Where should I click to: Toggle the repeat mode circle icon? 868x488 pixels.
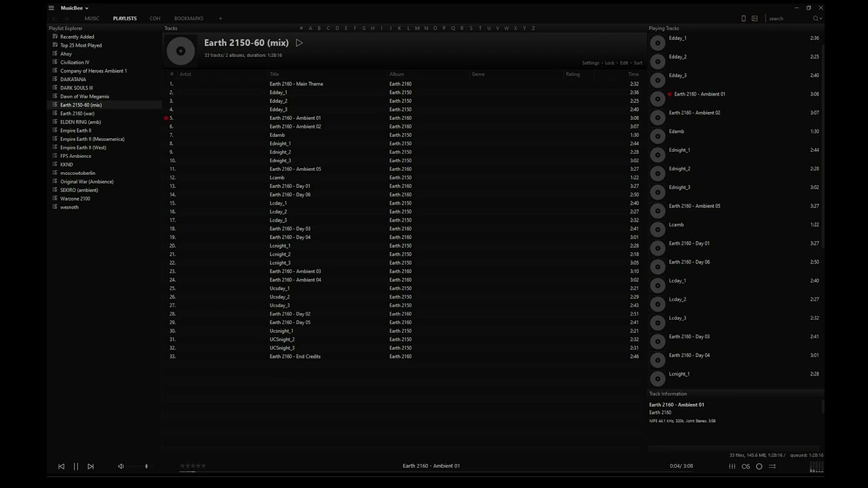tap(759, 466)
